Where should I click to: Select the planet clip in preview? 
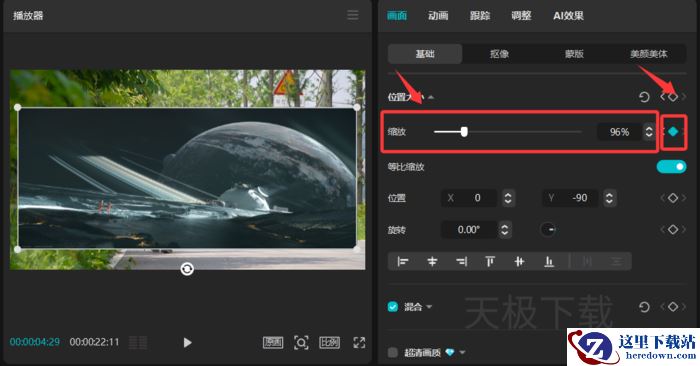tap(187, 178)
